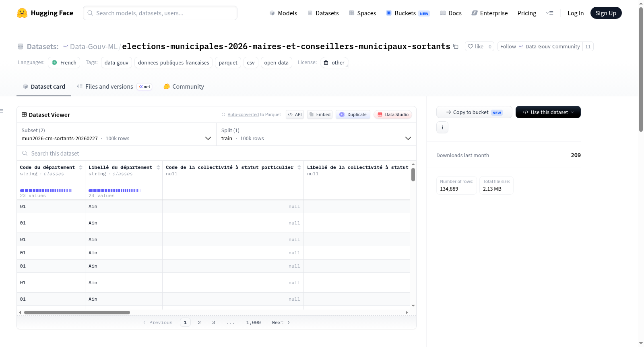Click the Sign Up button
The width and height of the screenshot is (644, 347).
pos(606,13)
